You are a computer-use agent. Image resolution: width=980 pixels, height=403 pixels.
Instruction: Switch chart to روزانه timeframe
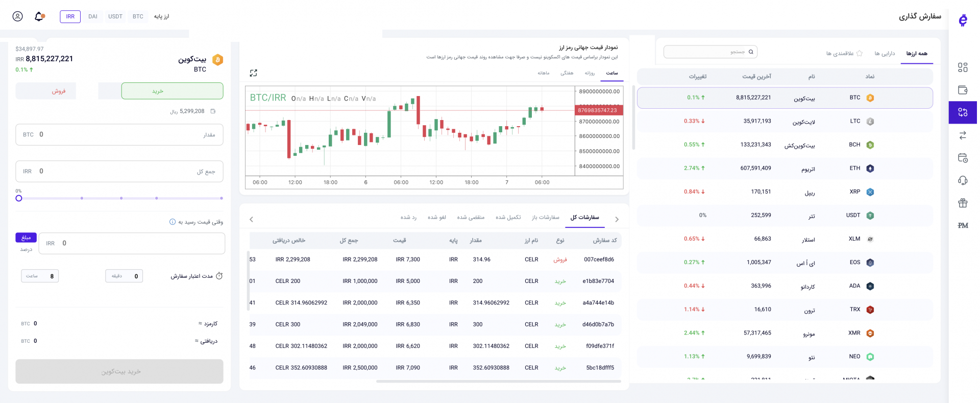click(590, 73)
